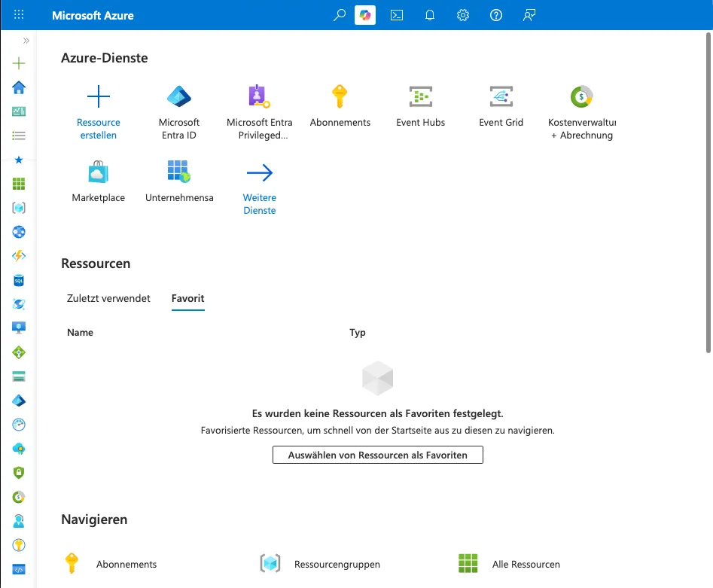Launch Copilot from the top bar
This screenshot has height=588, width=713.
click(365, 15)
